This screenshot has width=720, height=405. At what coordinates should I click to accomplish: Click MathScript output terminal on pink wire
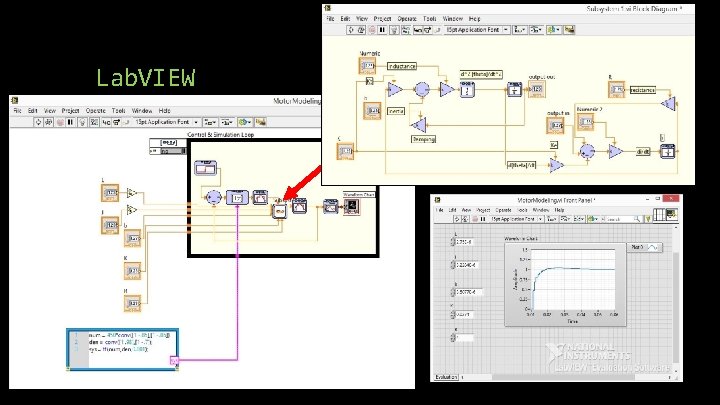click(174, 361)
